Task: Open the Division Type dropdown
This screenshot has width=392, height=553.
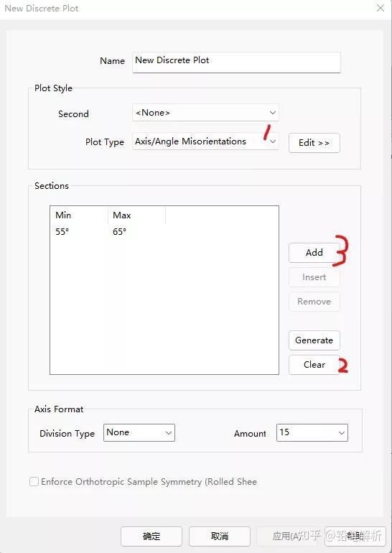Action: [139, 433]
